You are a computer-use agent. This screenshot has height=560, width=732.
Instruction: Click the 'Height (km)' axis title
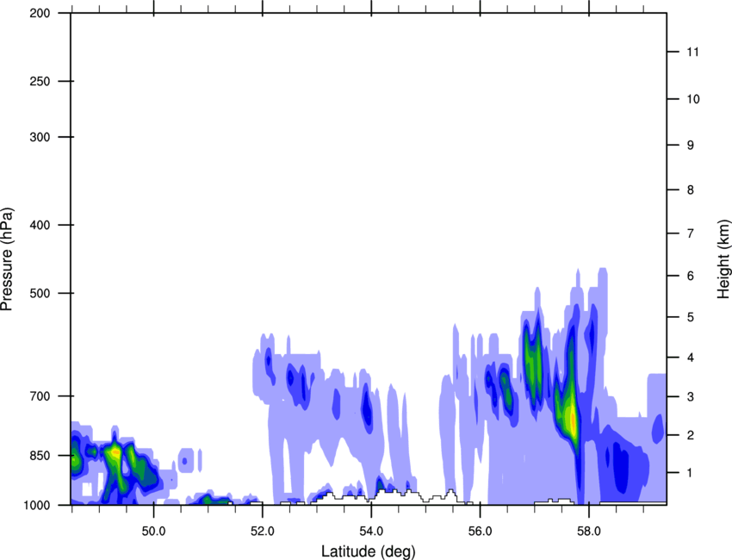click(x=723, y=258)
